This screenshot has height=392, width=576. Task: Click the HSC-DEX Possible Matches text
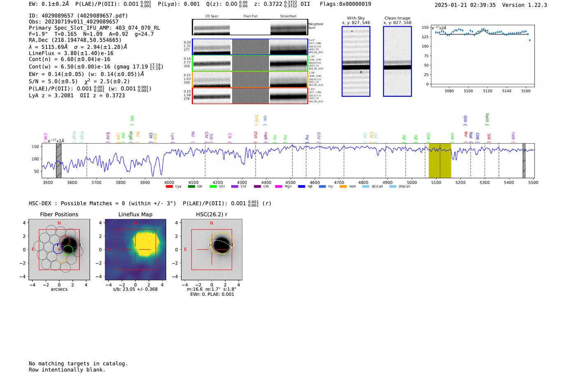click(x=102, y=203)
